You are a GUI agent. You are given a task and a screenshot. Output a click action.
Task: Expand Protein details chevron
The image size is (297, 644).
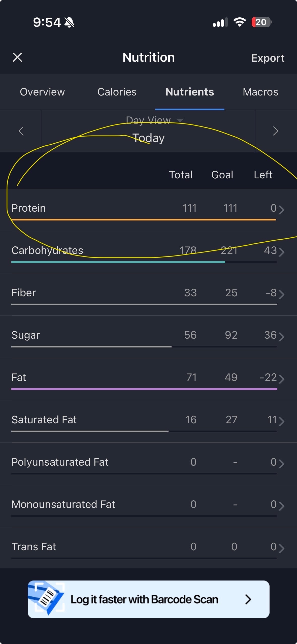[x=282, y=210]
